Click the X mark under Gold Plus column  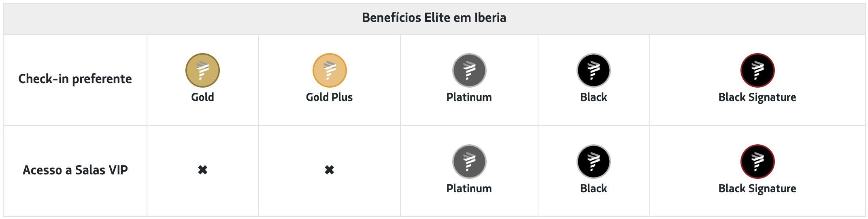[x=330, y=170]
